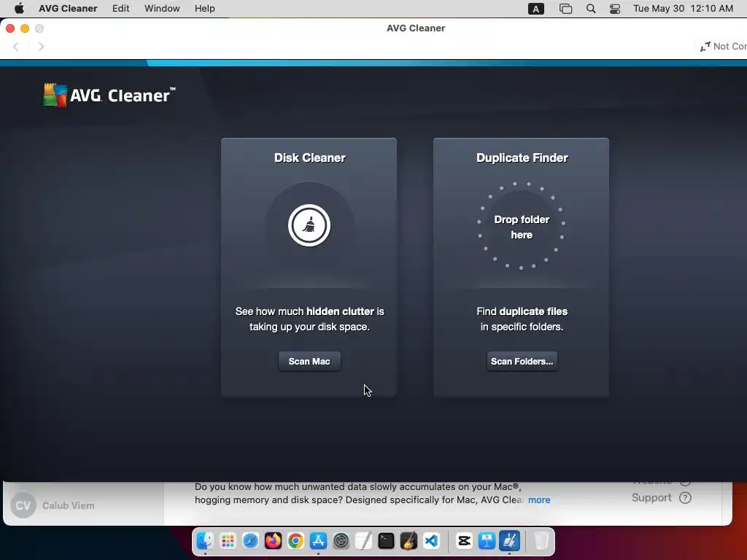Click the input source A icon in menu bar
Screen dimensions: 747x560
pyautogui.click(x=536, y=9)
